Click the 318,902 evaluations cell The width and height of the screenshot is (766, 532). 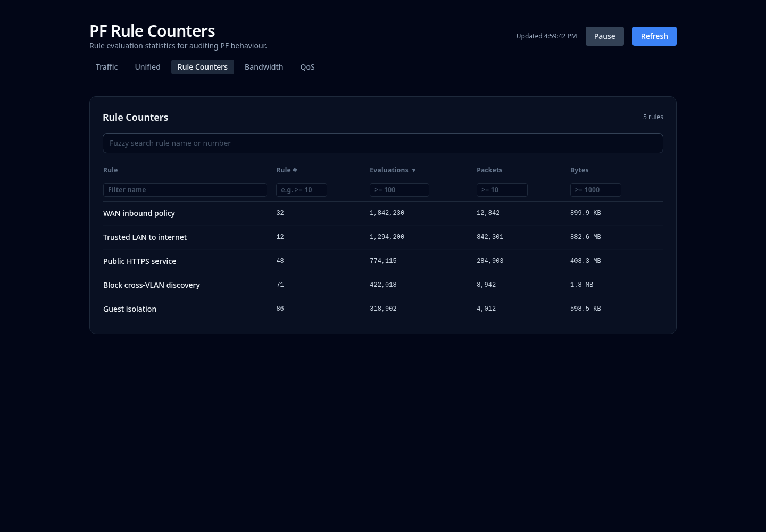point(383,309)
